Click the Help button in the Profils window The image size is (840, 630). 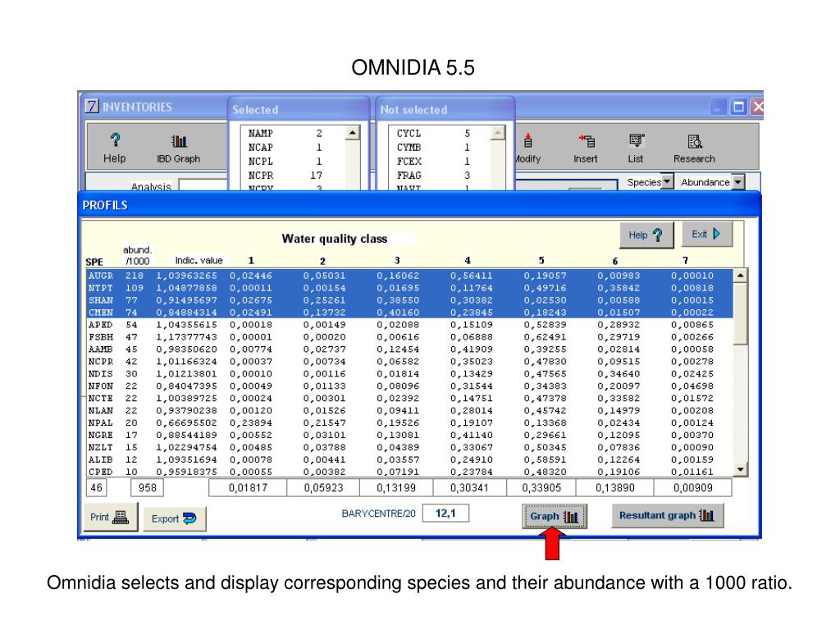click(646, 235)
